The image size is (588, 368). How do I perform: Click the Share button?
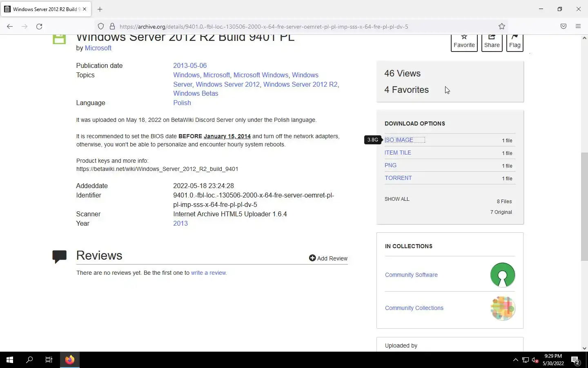point(492,43)
